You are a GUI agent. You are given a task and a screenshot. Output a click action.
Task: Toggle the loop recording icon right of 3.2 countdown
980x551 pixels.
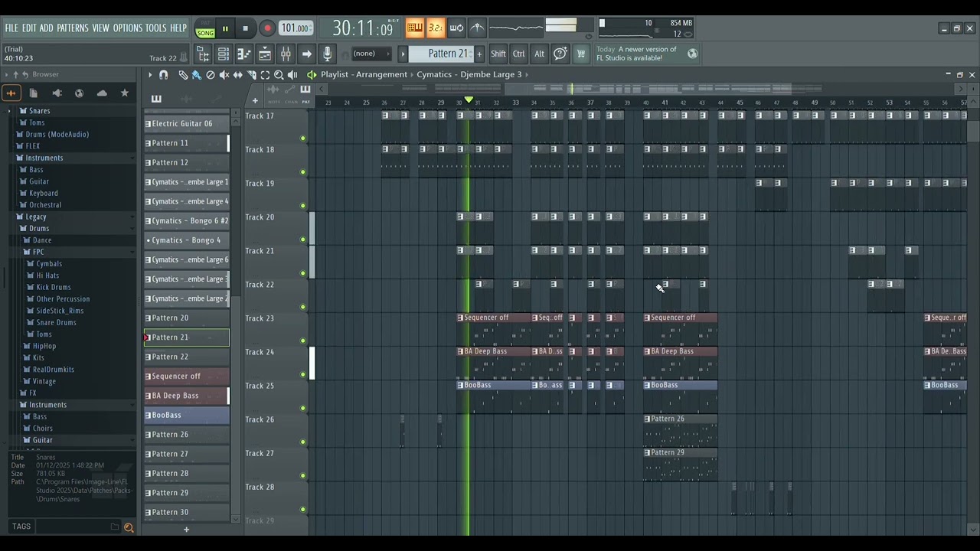456,28
